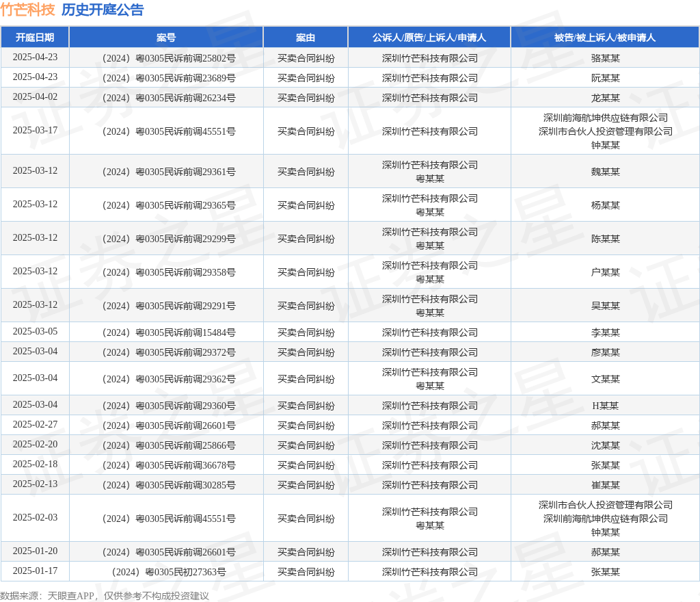Select the 被告/被上诉人/被申请人 column header

pos(605,38)
